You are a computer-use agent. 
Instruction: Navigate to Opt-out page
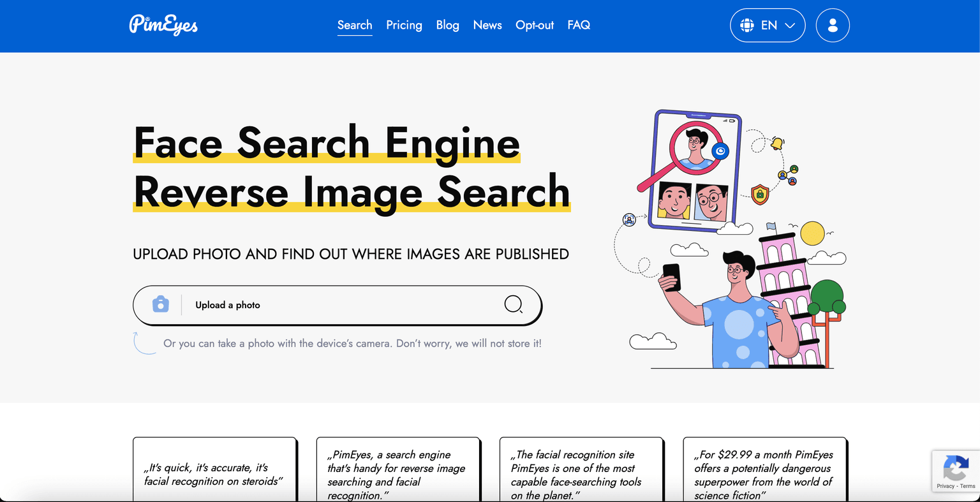[535, 25]
